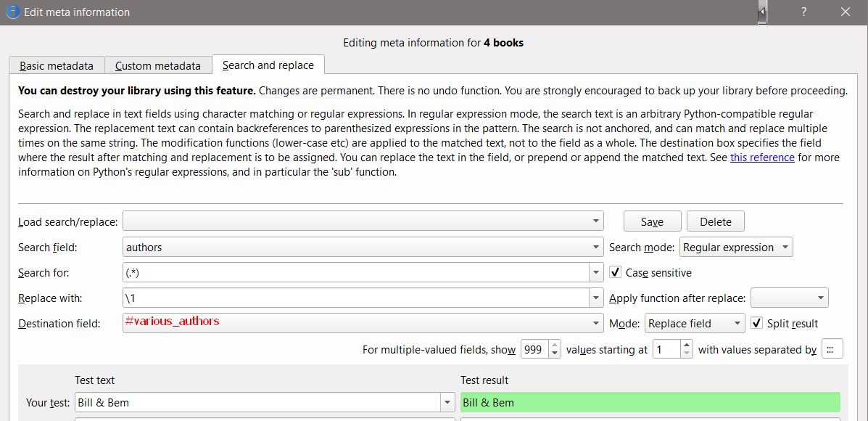This screenshot has width=868, height=421.
Task: Click the calibre icon in title bar
Action: coord(12,12)
